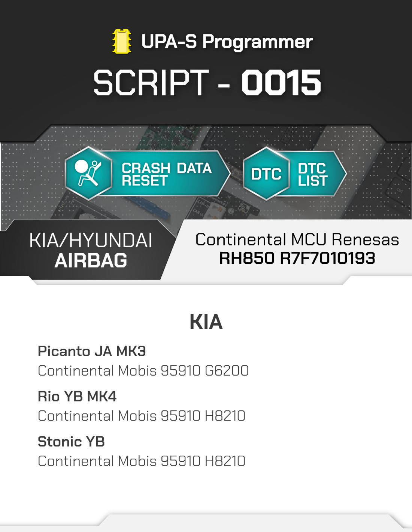Click the DTC hexagon icon
This screenshot has width=412, height=532.
point(266,174)
